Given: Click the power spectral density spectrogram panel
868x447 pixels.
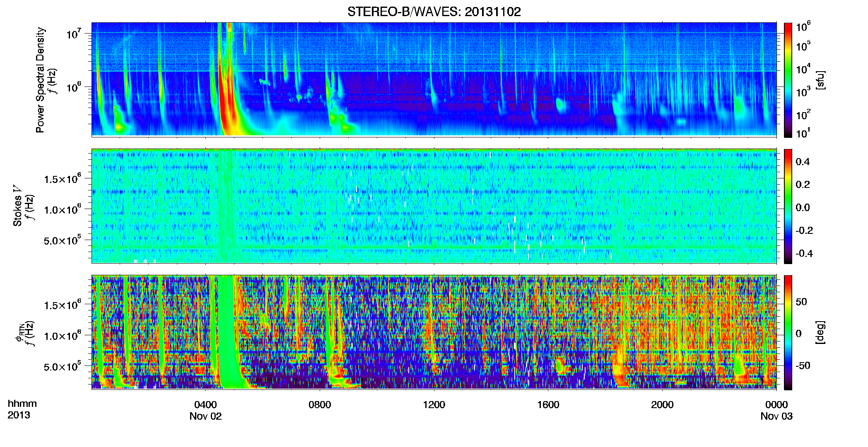Looking at the screenshot, I should (x=434, y=79).
